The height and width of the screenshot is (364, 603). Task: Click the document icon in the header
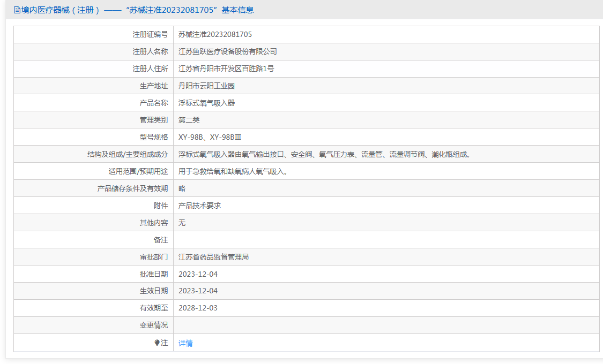(x=17, y=10)
